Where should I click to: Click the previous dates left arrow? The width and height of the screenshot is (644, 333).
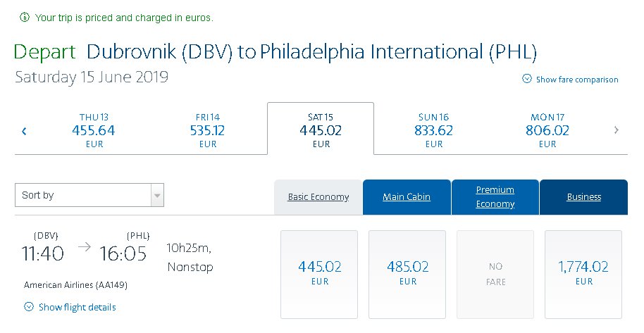click(24, 131)
